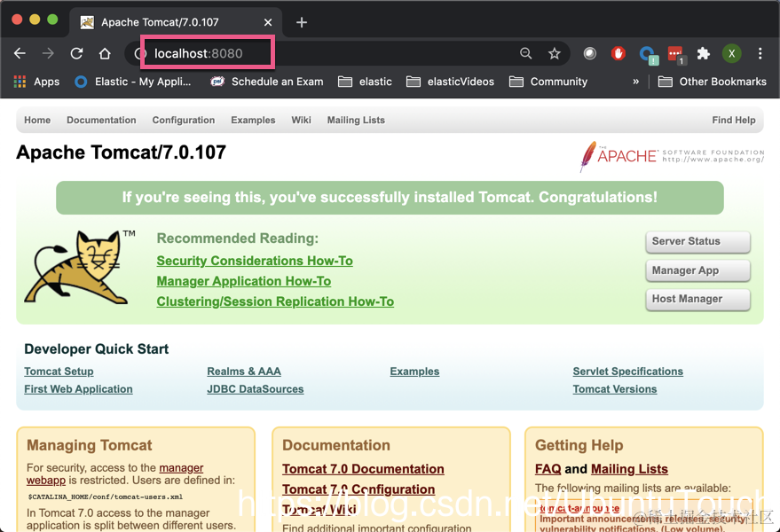The width and height of the screenshot is (780, 532).
Task: Open the Mailing Lists link under Getting Help
Action: pyautogui.click(x=629, y=469)
